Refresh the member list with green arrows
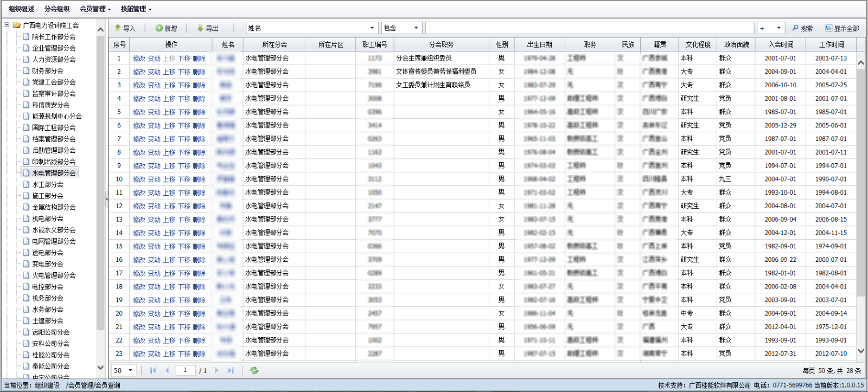Screen dimensions: 868x392 coord(254,370)
